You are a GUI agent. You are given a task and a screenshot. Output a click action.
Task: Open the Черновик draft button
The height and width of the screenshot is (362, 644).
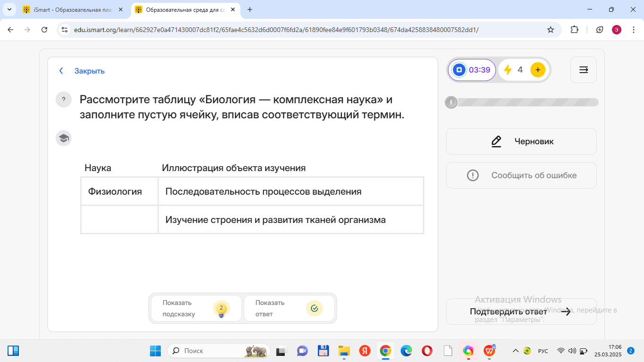[x=521, y=141]
